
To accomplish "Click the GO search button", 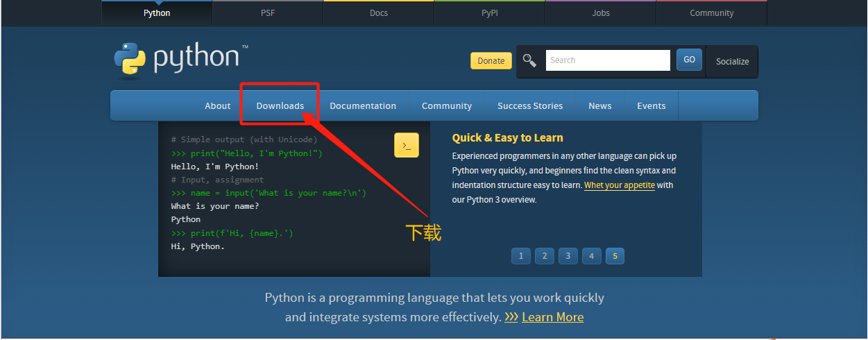I will (689, 60).
